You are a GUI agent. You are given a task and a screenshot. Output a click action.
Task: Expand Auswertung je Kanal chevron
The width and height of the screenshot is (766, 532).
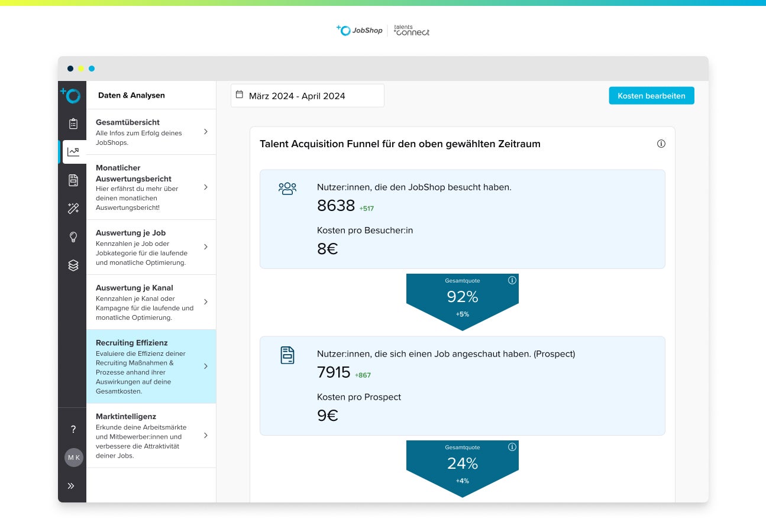pyautogui.click(x=205, y=301)
